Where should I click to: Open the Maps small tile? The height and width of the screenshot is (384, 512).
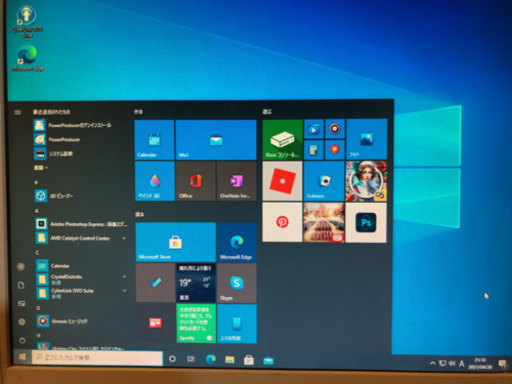[335, 150]
